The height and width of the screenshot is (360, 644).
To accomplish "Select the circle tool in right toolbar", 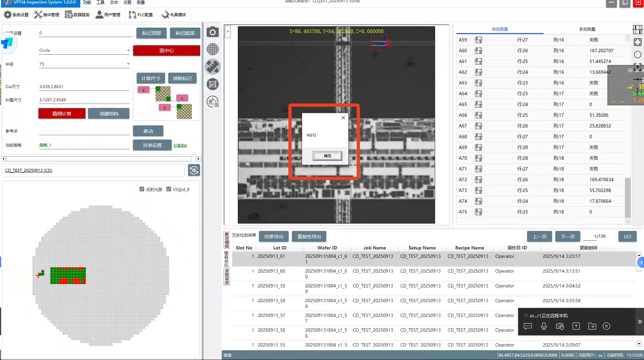I will point(637,55).
